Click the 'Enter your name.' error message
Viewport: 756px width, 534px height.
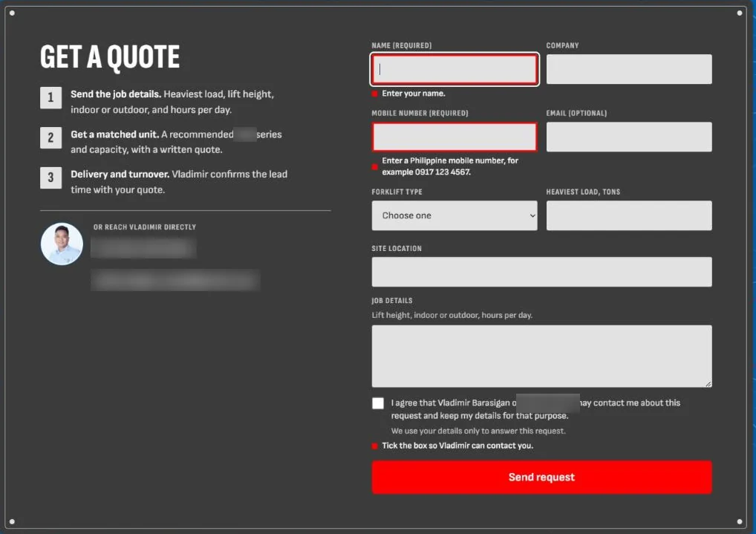coord(413,94)
